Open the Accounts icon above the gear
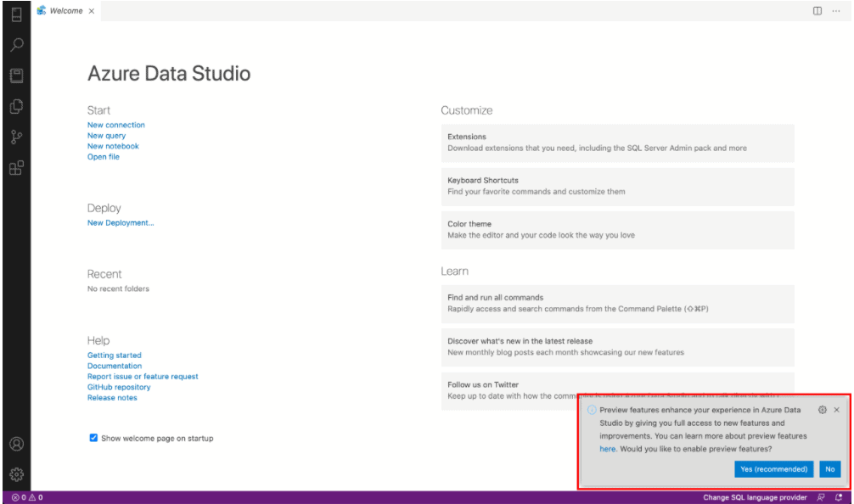The height and width of the screenshot is (504, 854). tap(17, 443)
